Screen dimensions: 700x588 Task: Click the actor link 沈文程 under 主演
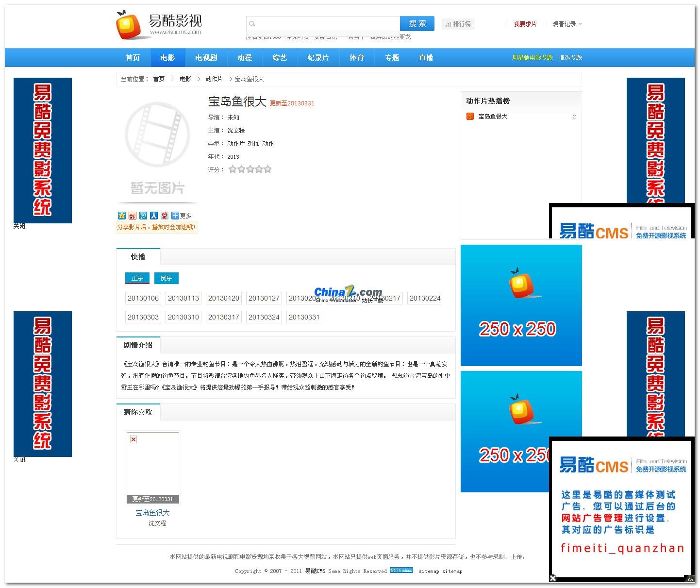[236, 131]
